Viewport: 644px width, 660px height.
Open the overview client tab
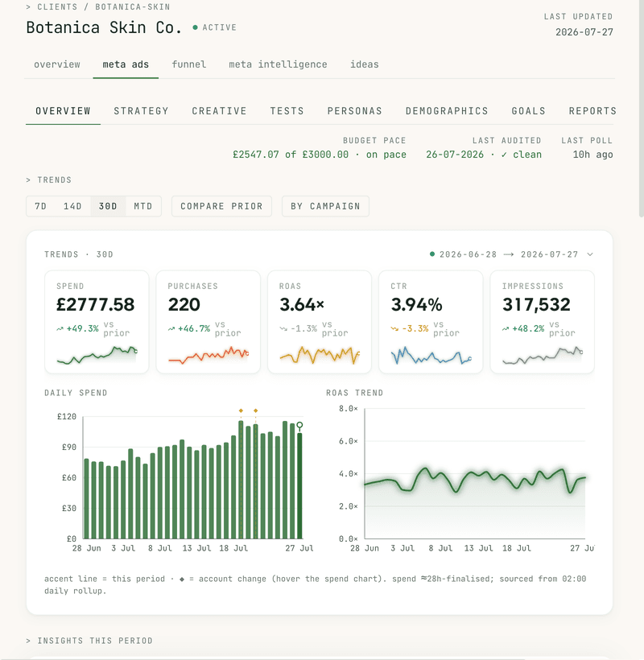(57, 64)
